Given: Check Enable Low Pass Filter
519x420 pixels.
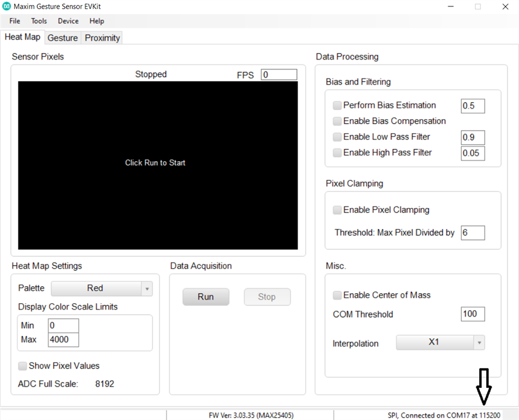Looking at the screenshot, I should 337,137.
